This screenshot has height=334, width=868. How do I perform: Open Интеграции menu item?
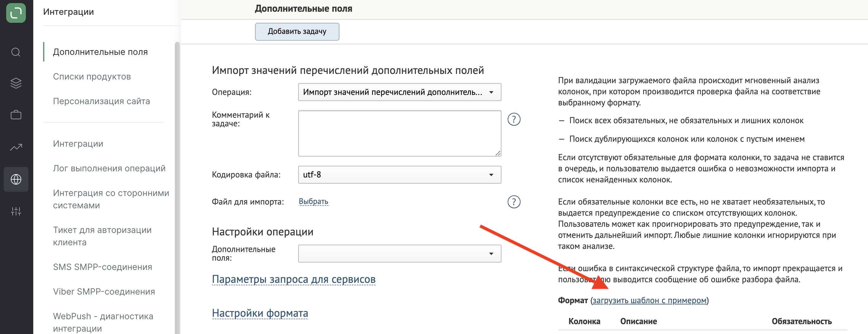(x=78, y=144)
